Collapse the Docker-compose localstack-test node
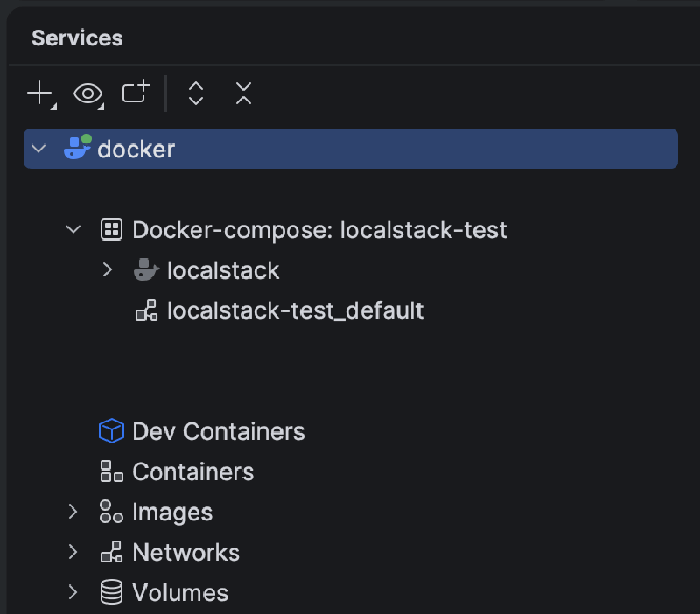This screenshot has width=700, height=614. point(73,230)
